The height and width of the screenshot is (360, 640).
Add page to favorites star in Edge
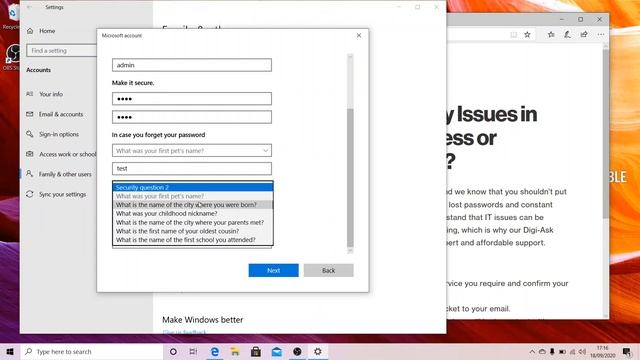[527, 35]
